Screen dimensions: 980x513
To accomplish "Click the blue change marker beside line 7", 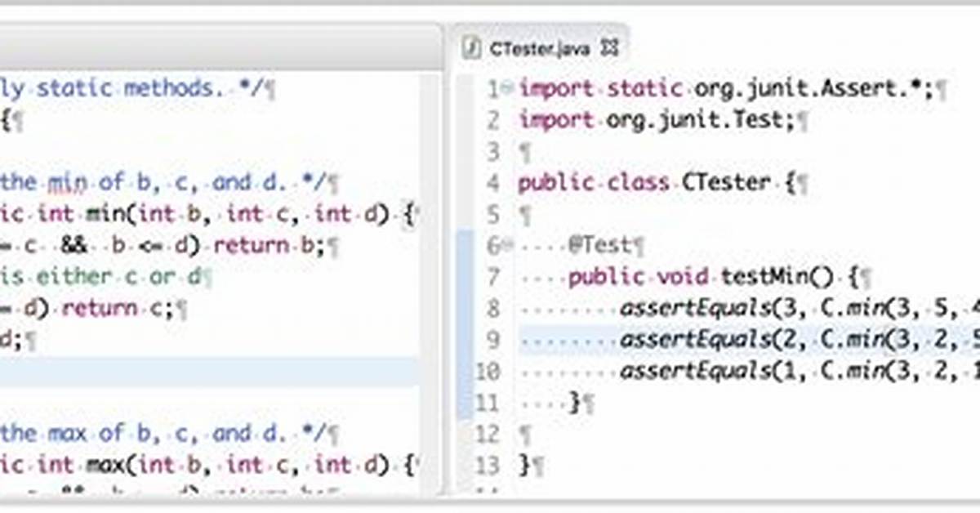I will click(x=465, y=277).
